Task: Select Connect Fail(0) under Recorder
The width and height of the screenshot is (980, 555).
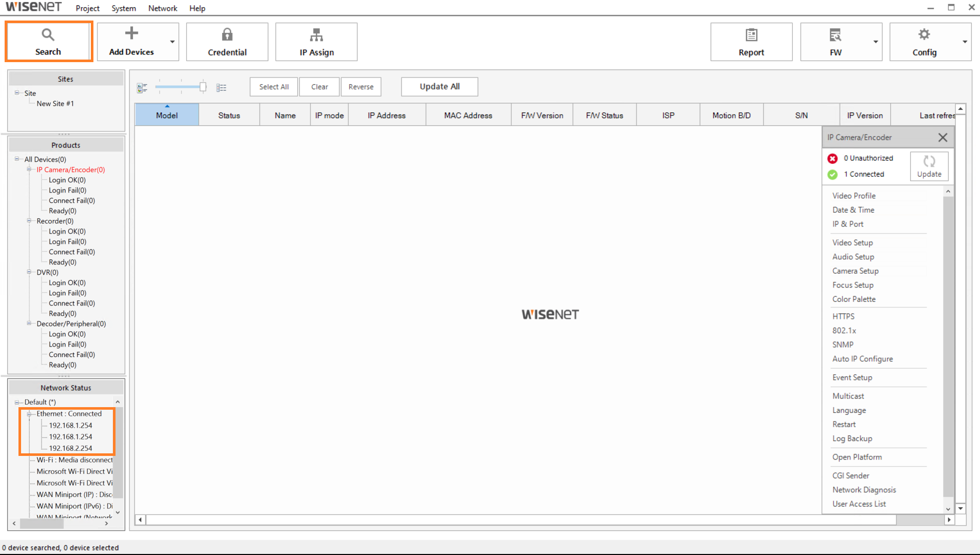Action: pyautogui.click(x=72, y=252)
